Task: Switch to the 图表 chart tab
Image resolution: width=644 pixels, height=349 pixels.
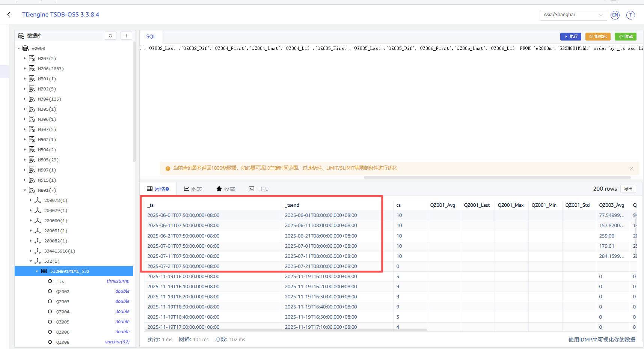Action: [193, 189]
